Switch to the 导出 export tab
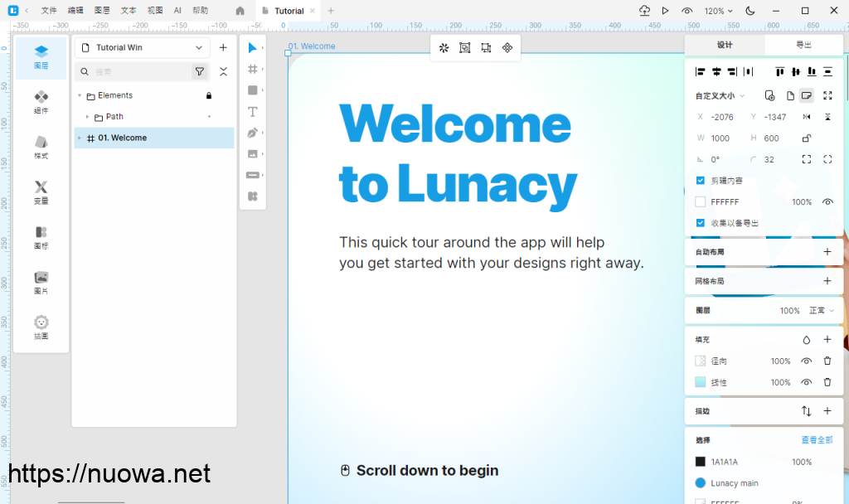The image size is (849, 504). 803,45
